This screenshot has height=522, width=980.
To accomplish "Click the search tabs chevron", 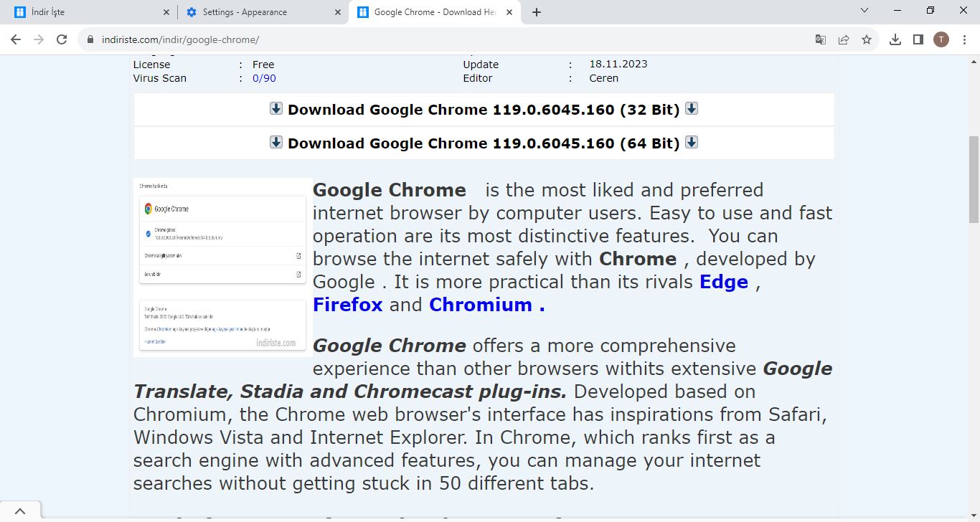I will pos(864,11).
